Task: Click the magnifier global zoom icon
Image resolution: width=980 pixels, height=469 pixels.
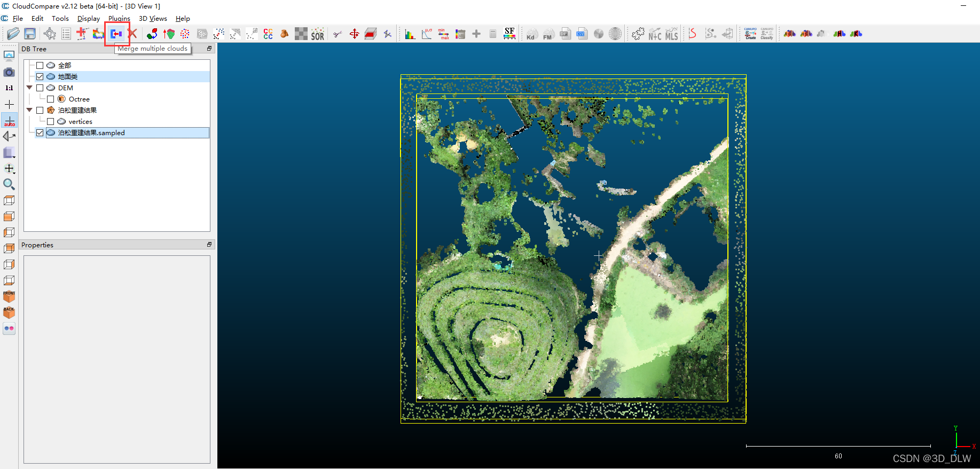Action: click(9, 184)
